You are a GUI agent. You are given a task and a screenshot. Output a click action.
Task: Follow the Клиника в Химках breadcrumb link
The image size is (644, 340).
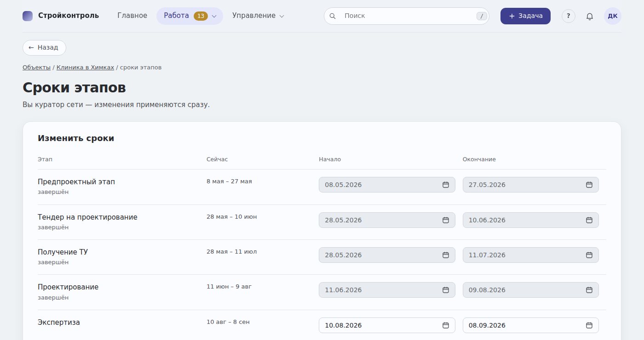coord(85,68)
